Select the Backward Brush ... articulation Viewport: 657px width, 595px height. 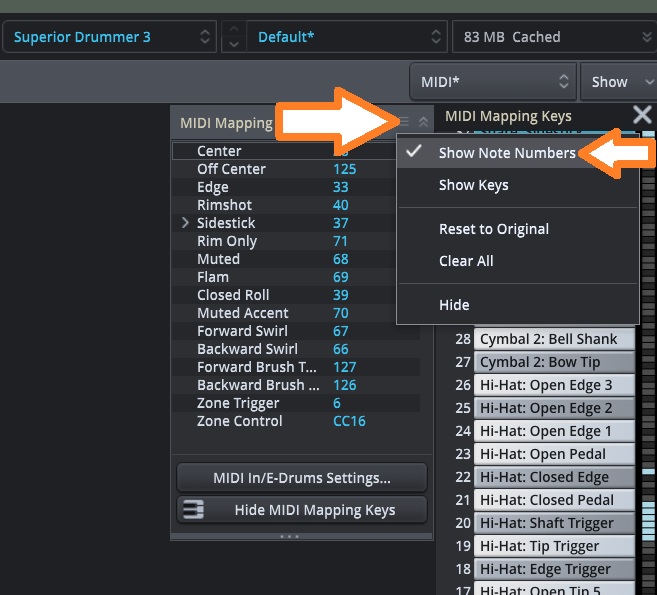296,385
